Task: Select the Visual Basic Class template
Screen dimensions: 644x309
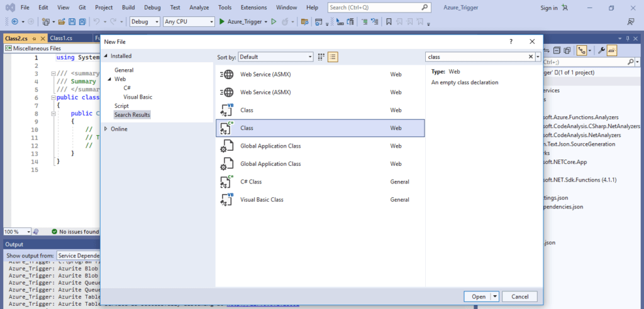Action: pos(320,200)
